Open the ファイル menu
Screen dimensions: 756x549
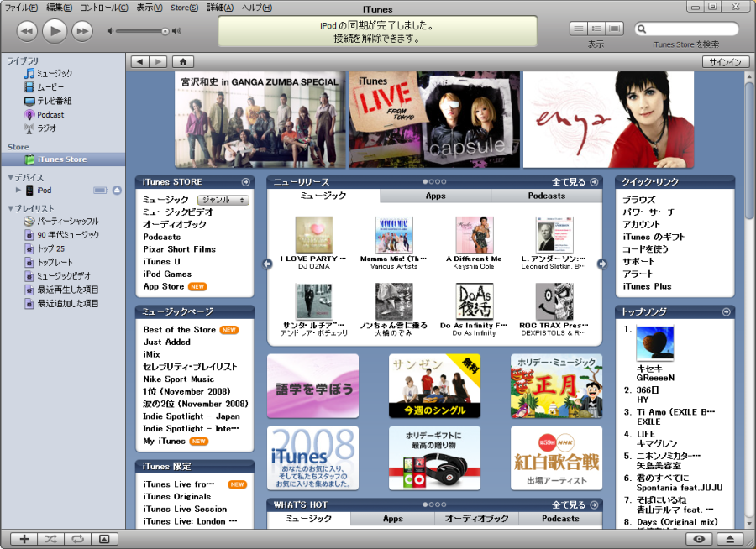click(x=21, y=8)
